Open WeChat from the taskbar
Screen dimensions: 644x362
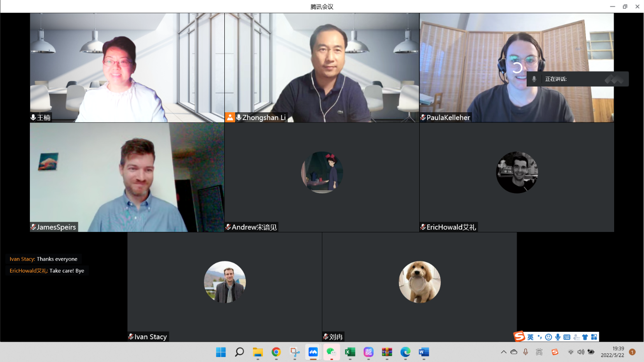tap(331, 352)
